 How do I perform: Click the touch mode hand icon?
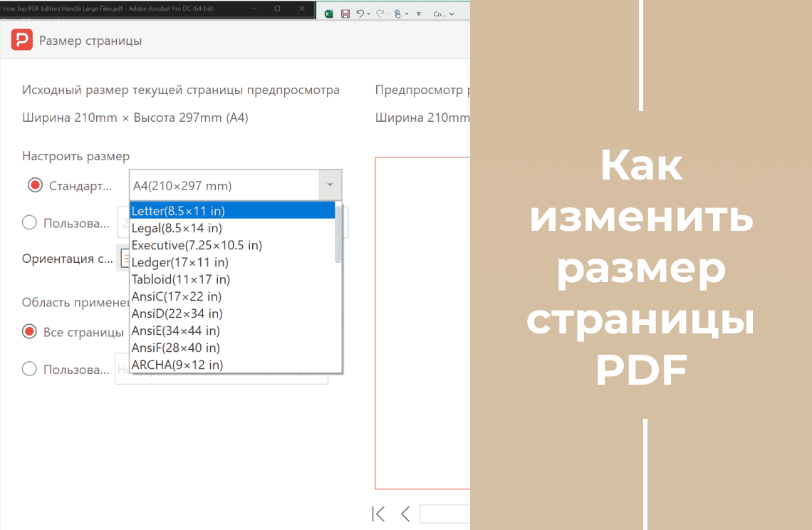398,14
